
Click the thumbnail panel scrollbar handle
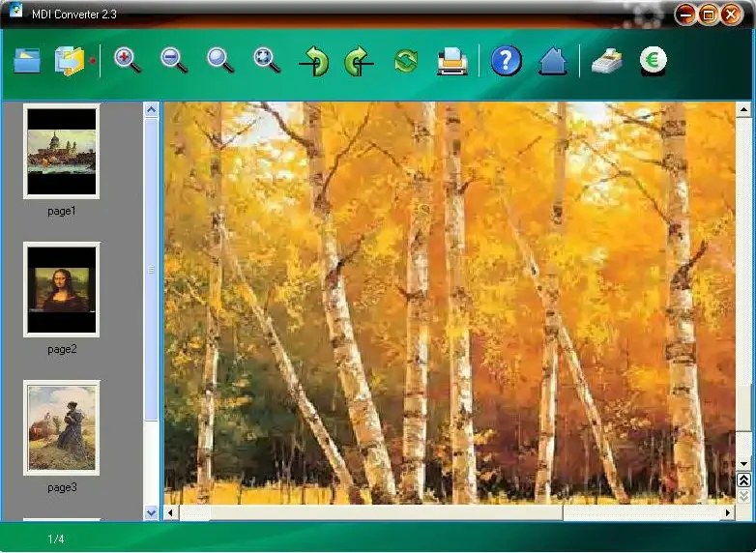coord(152,269)
